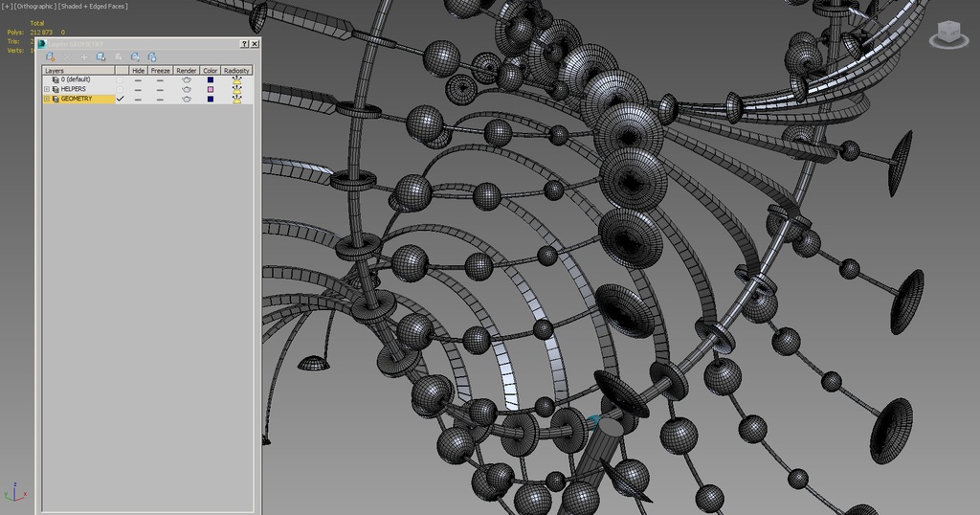
Task: Toggle the render teapot for HELPERS layer
Action: point(187,89)
